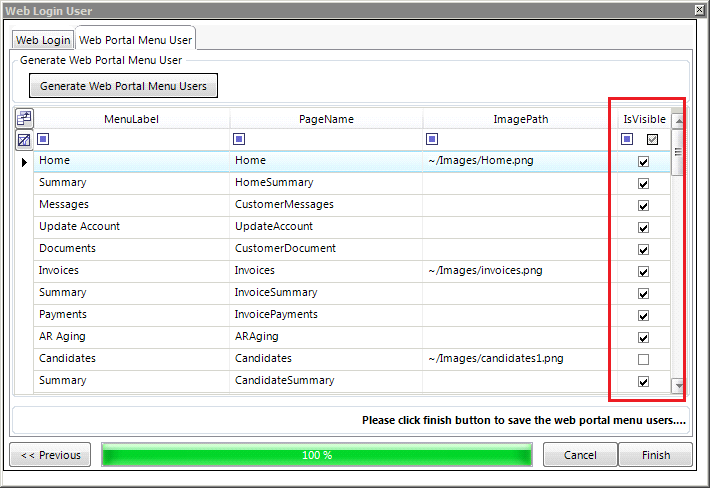This screenshot has width=710, height=488.
Task: Click the grid layout icon beside MenuLabel header
Action: [24, 119]
